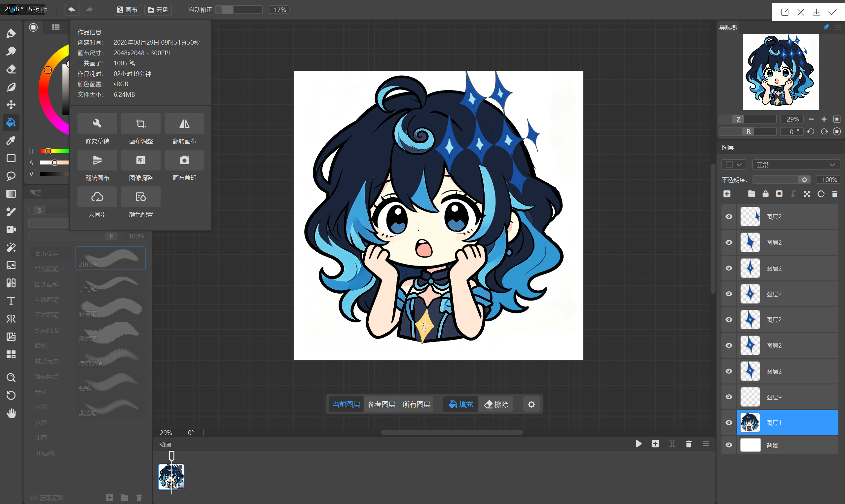
Task: Select the animation frame thumbnail
Action: 171,477
